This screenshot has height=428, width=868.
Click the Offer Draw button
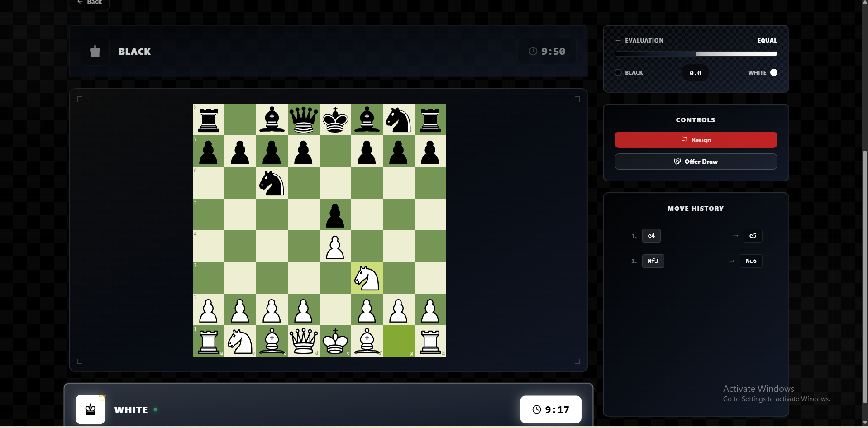pyautogui.click(x=696, y=162)
